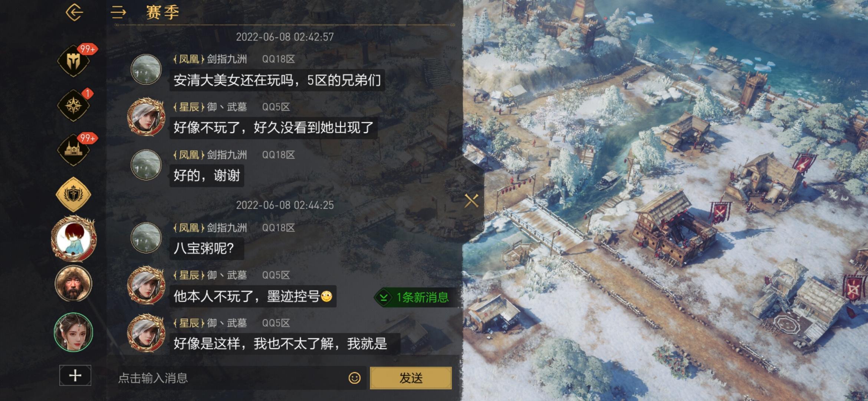Viewport: 868px width, 401px height.
Task: Select the 他本人不玩了 message bubble
Action: [253, 296]
